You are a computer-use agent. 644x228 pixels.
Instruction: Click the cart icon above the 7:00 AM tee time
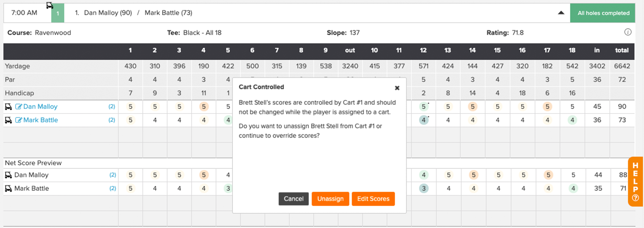pos(50,5)
